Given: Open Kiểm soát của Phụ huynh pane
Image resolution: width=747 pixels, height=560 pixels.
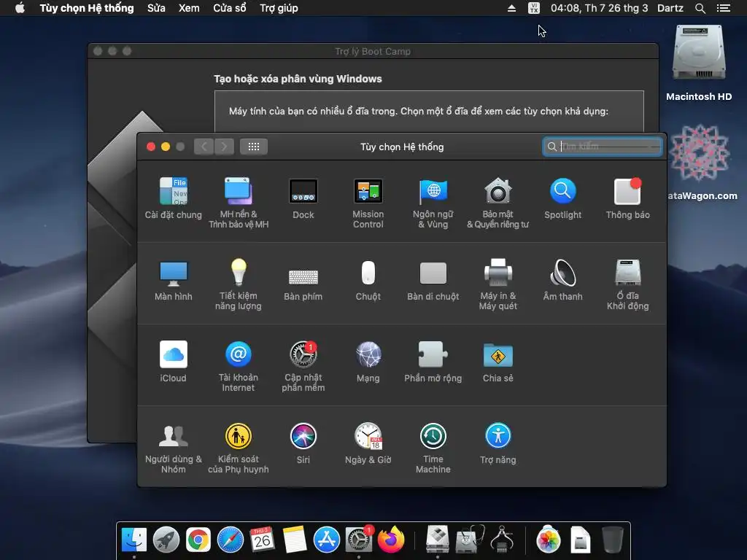Looking at the screenshot, I should pos(239,448).
